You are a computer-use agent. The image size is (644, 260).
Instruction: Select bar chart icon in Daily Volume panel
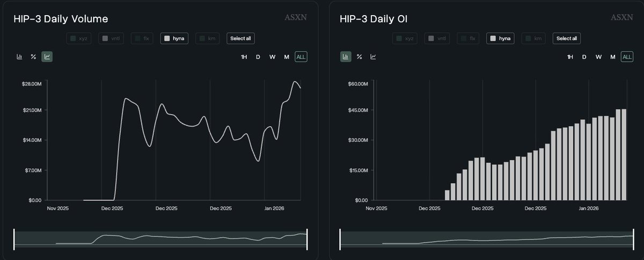19,56
